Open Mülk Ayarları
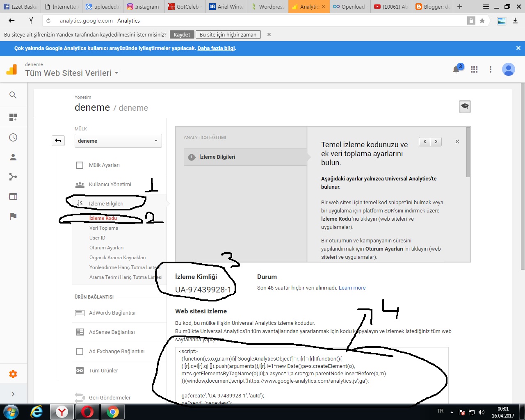525x420 pixels. [104, 165]
